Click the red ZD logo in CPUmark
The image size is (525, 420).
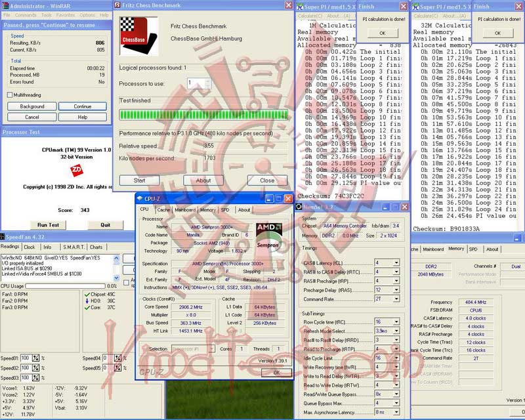click(77, 170)
